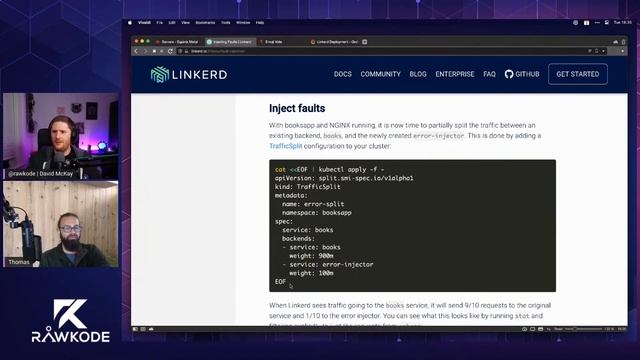Toggle the Vivaldi side panel icon in status bar

(x=136, y=329)
